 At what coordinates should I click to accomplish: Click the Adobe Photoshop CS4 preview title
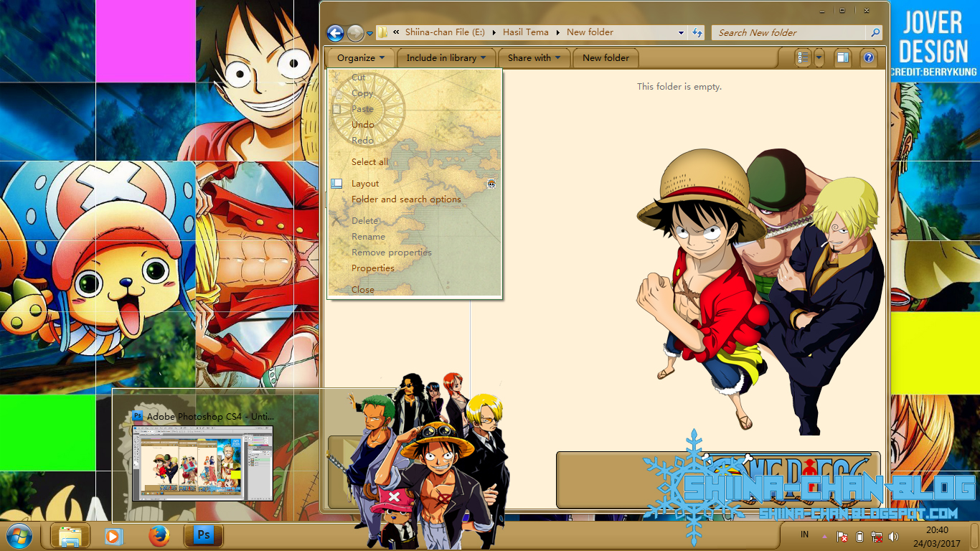tap(210, 416)
